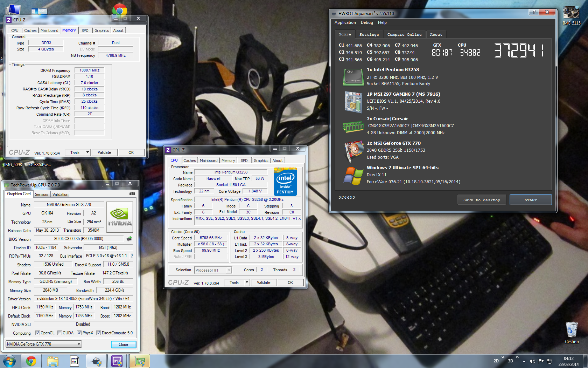Screen dimensions: 588x368
Task: Click the Bus Interface question mark in GPU-Z
Action: coord(132,256)
